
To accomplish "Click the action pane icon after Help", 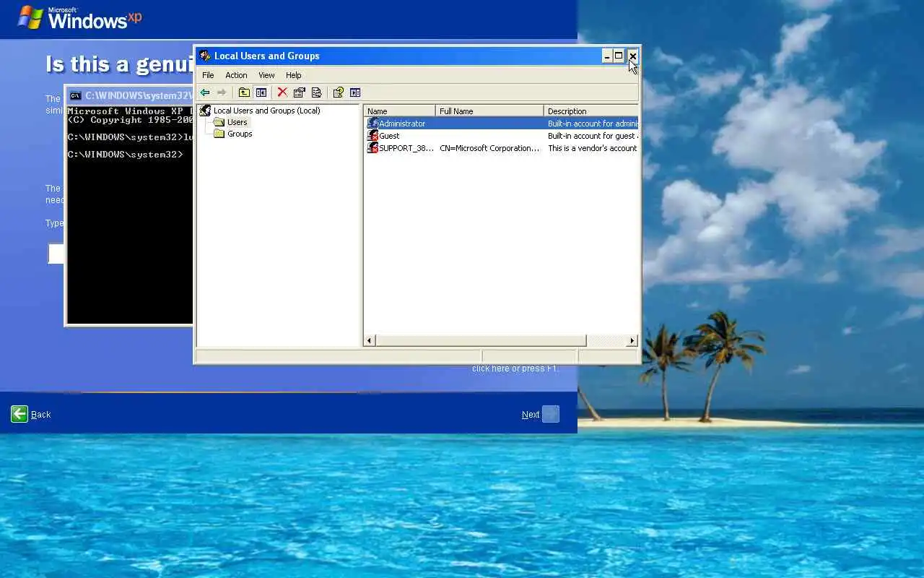I will [355, 92].
